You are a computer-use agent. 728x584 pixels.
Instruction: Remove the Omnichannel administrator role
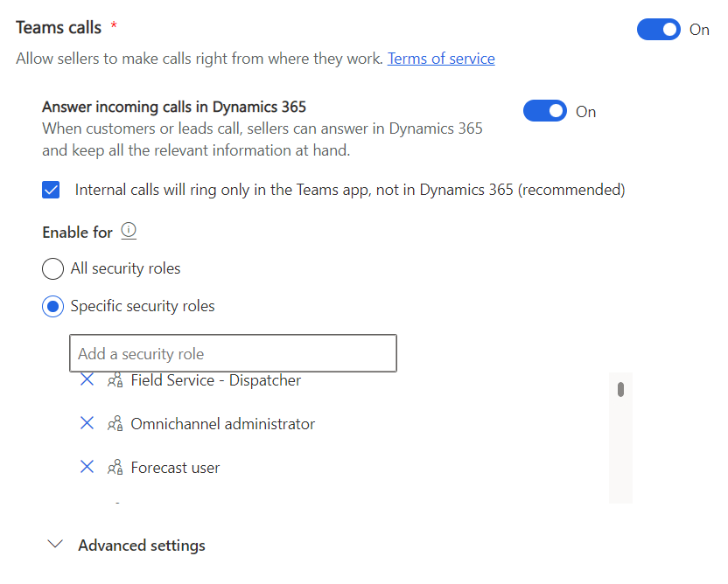87,424
